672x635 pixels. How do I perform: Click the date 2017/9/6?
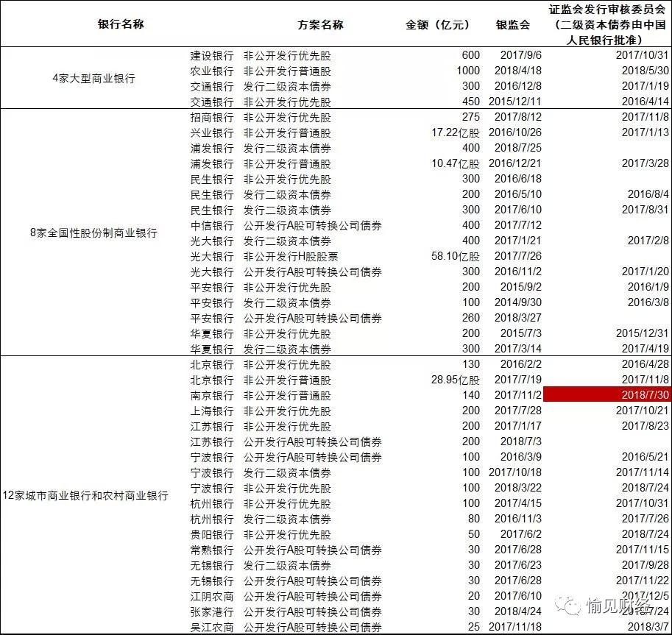(x=520, y=55)
